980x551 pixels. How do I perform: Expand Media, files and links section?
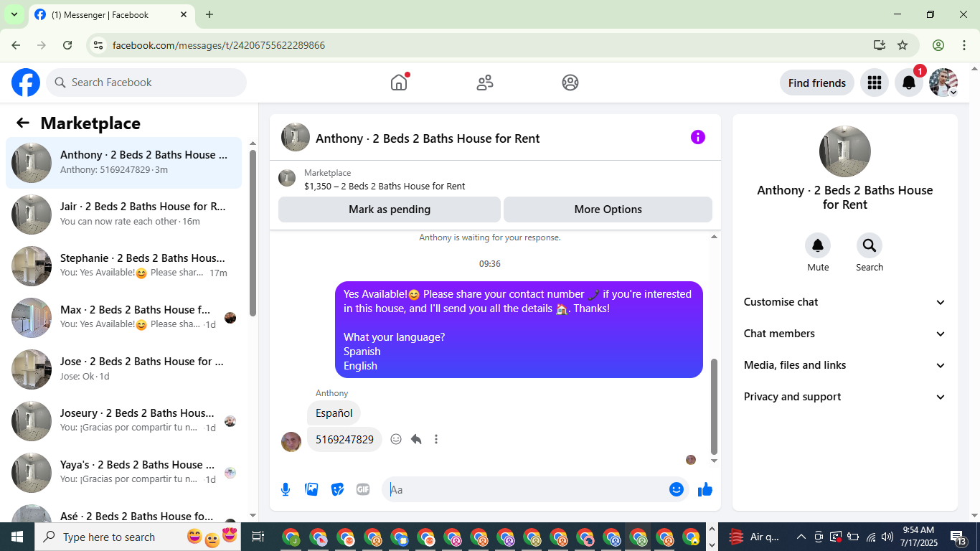[845, 365]
